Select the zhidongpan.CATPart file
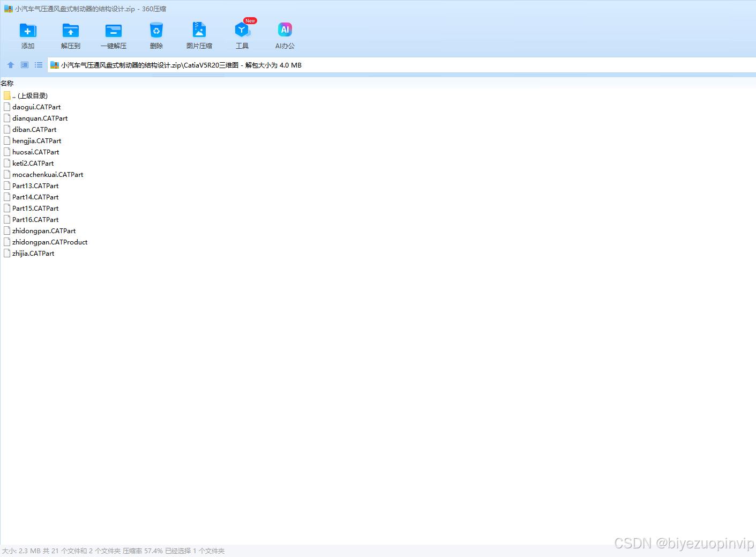Viewport: 756px width, 557px height. pos(44,231)
